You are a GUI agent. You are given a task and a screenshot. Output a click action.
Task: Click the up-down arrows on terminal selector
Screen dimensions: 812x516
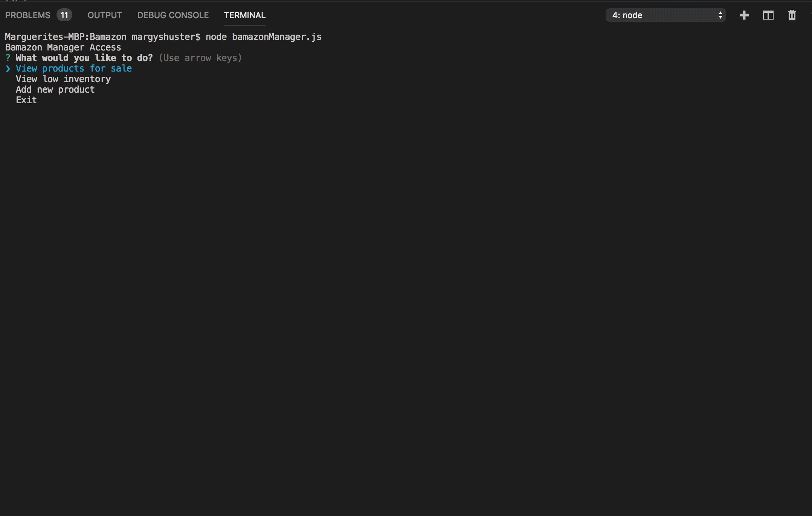(x=720, y=15)
